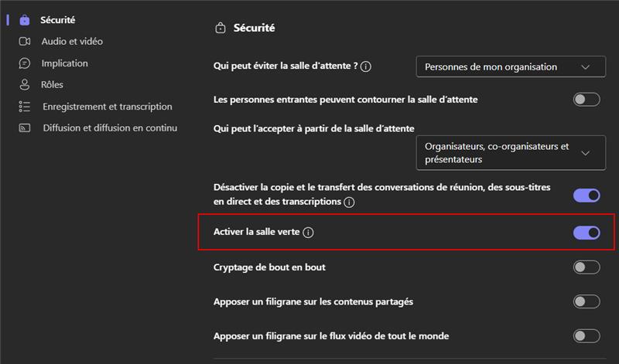
Task: Click the Diffusion cast icon in sidebar
Action: tap(25, 128)
